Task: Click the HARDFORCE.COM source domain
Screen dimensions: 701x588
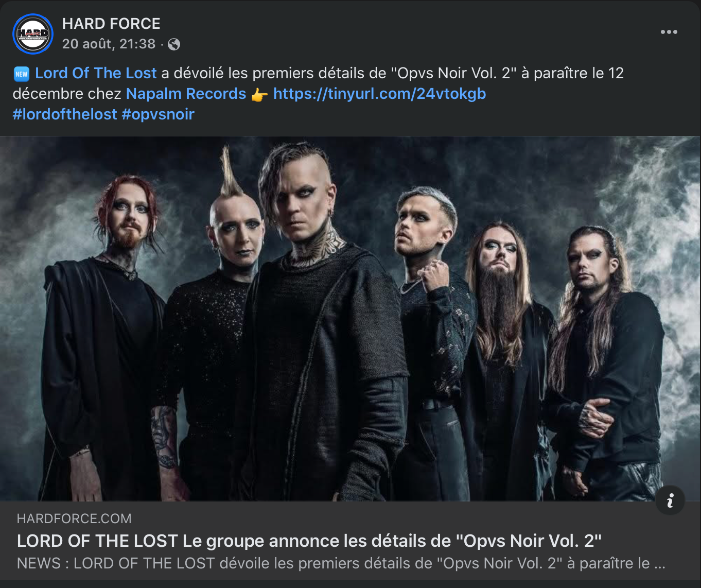Action: [x=74, y=518]
